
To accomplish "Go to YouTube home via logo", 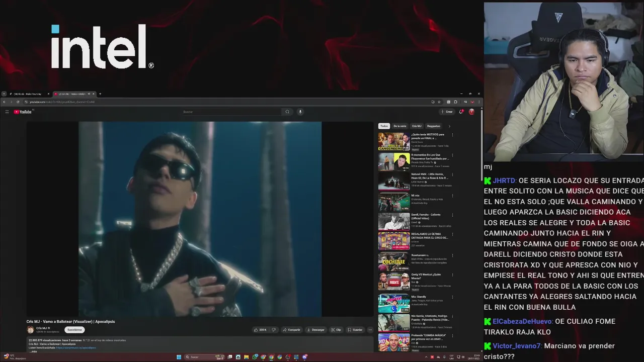I will click(23, 112).
